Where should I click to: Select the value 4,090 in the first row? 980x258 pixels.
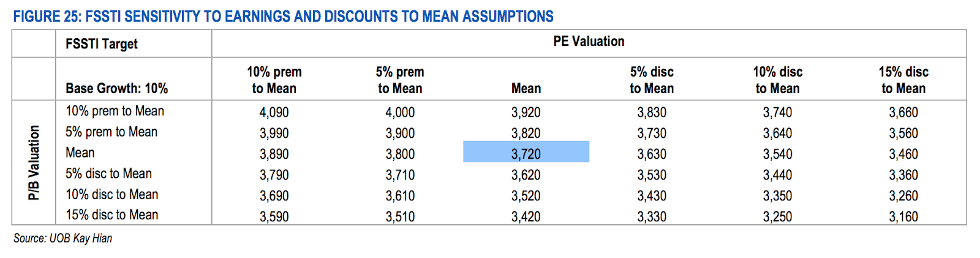point(274,113)
